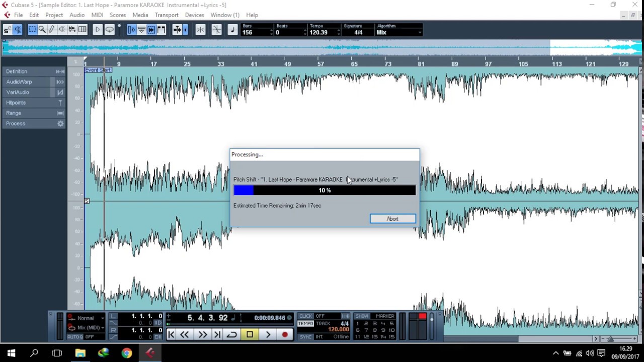This screenshot has height=362, width=644.
Task: Toggle the Audition Loop icon
Action: (x=109, y=30)
